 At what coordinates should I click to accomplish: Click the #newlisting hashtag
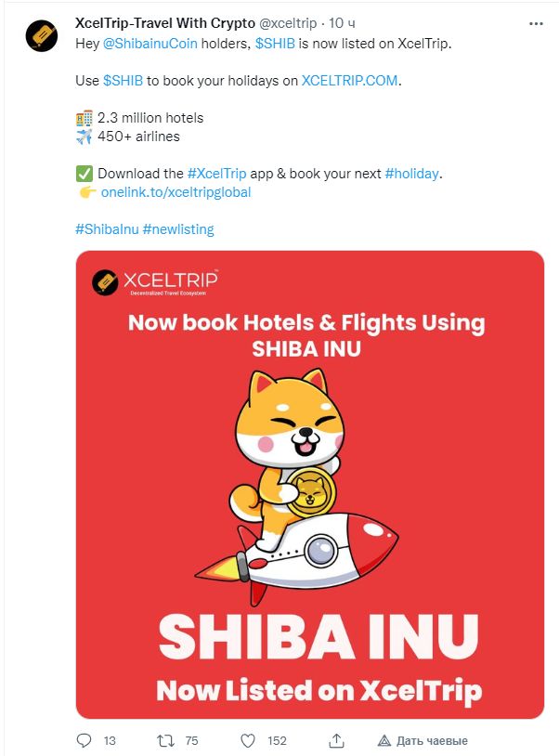(x=178, y=229)
